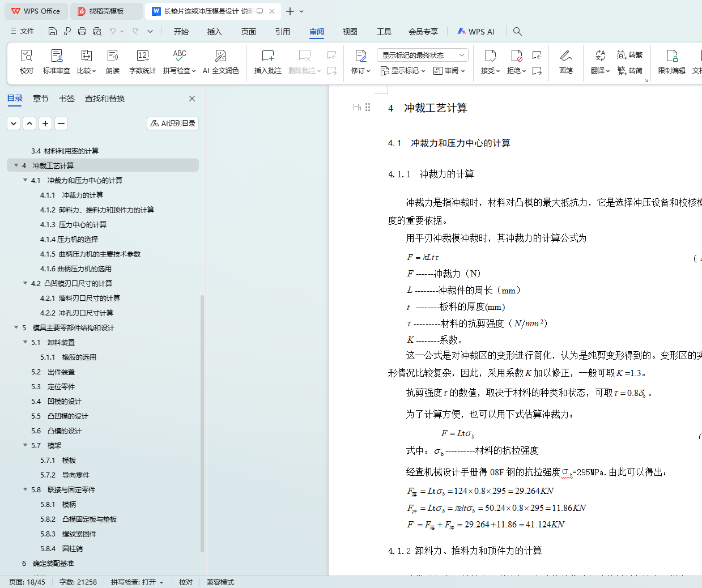Click 页面: 18/45 in status bar
Image resolution: width=702 pixels, height=588 pixels.
tap(27, 582)
